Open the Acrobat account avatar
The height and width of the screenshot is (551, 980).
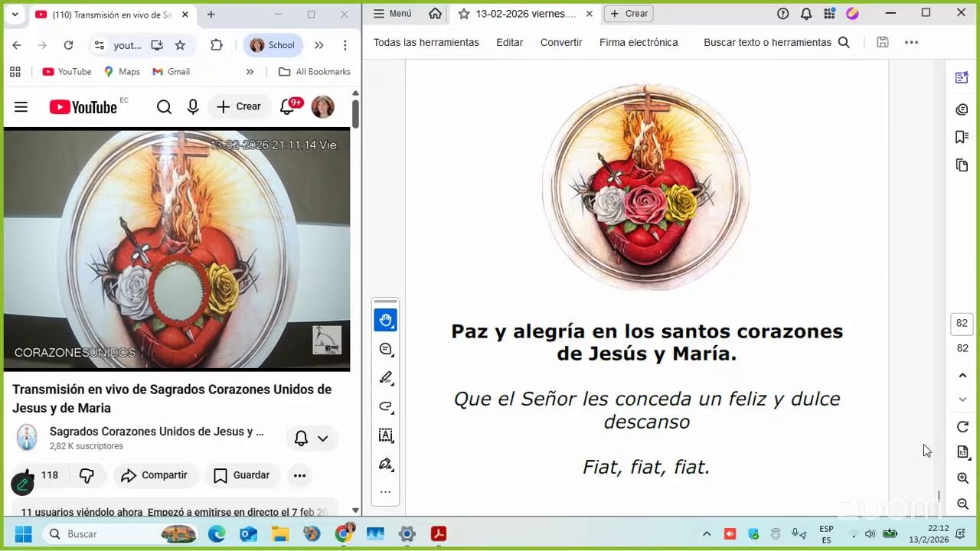[x=852, y=13]
